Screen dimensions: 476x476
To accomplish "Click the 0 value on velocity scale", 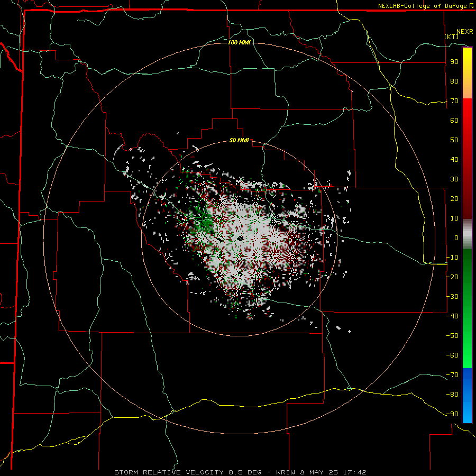I will [x=456, y=238].
